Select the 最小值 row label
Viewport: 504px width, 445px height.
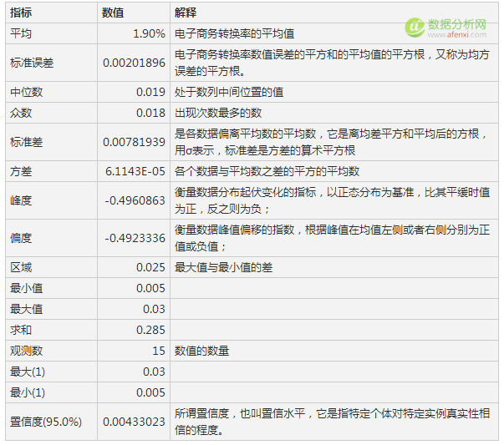pyautogui.click(x=27, y=288)
